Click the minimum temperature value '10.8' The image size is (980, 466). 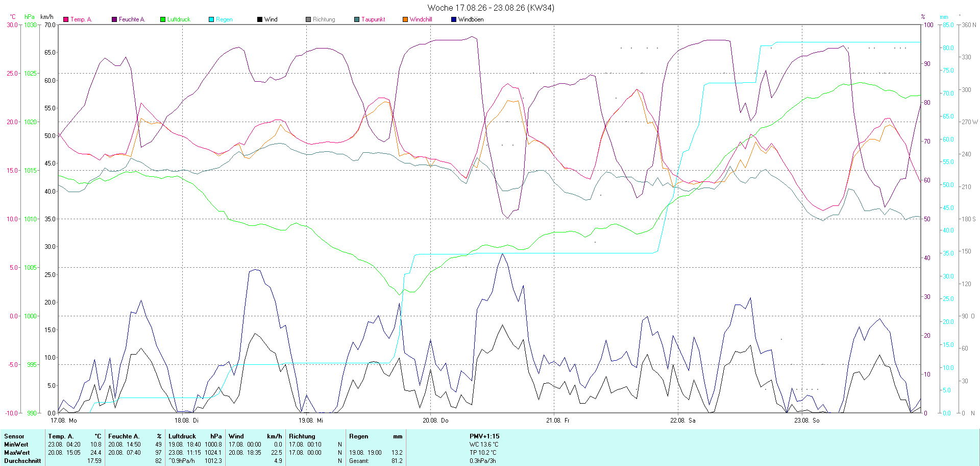[x=96, y=445]
